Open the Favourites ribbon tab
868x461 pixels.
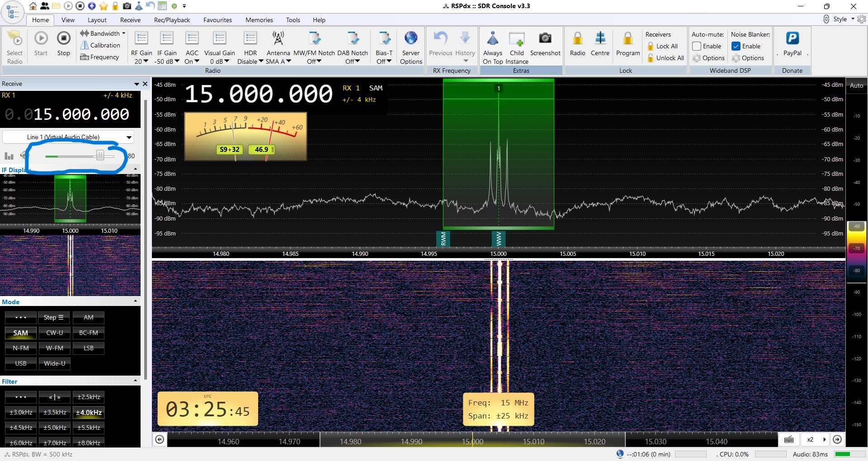(217, 20)
